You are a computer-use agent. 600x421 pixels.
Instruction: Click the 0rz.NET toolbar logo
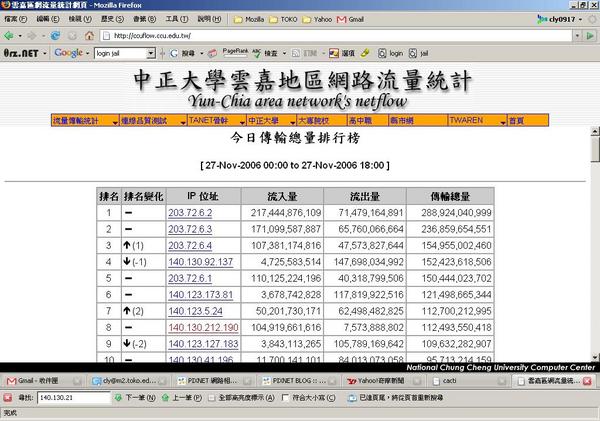pyautogui.click(x=21, y=53)
